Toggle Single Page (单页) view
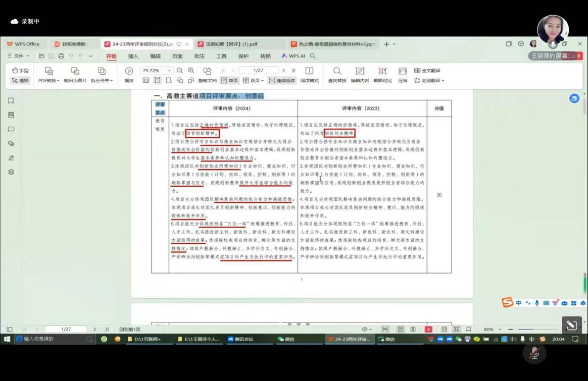The width and height of the screenshot is (588, 381). coord(230,81)
